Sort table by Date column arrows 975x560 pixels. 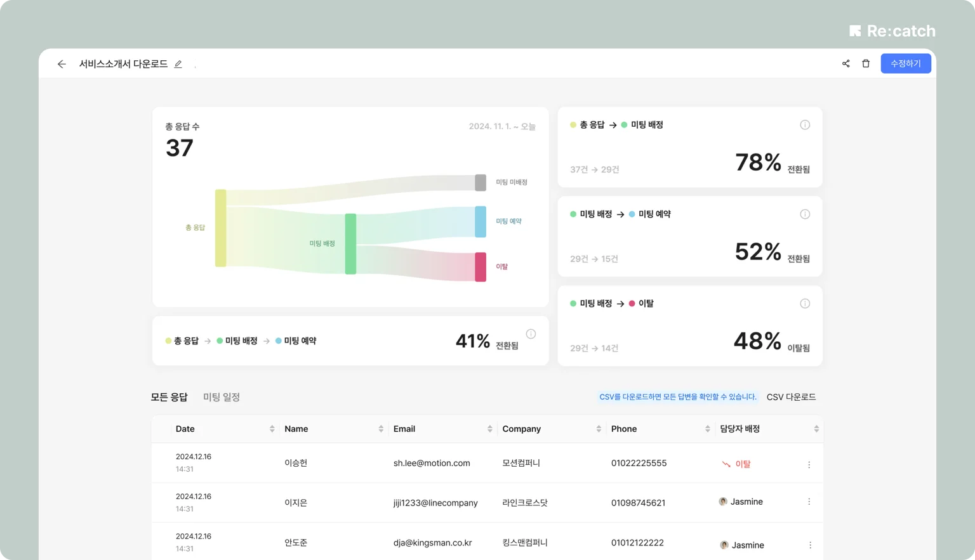(x=272, y=429)
